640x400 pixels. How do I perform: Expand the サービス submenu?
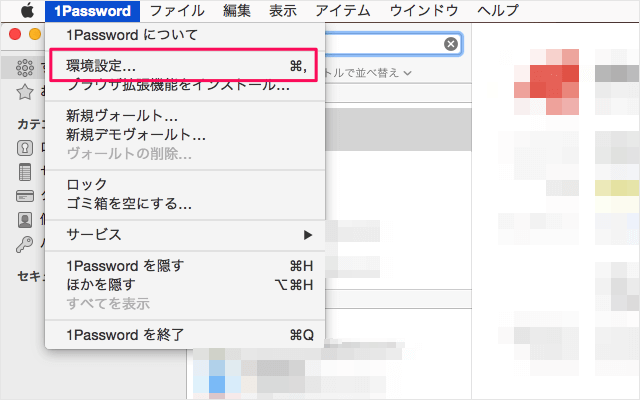(185, 235)
